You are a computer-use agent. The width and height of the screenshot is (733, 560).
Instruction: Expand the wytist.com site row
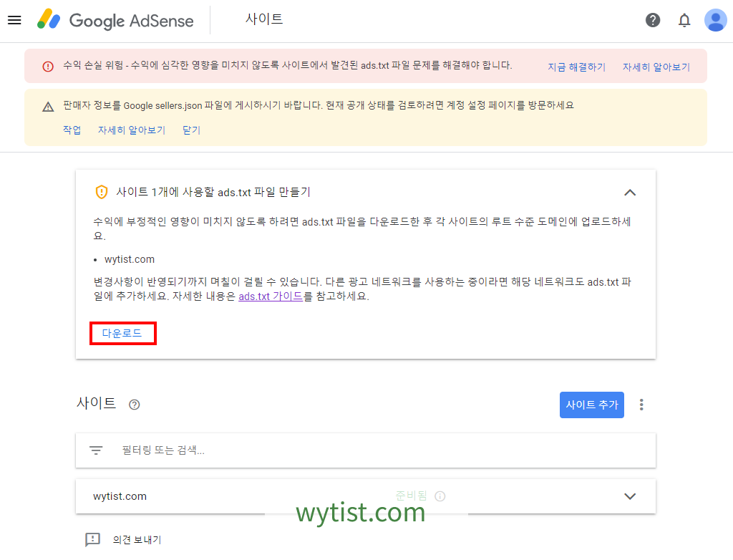coord(630,496)
